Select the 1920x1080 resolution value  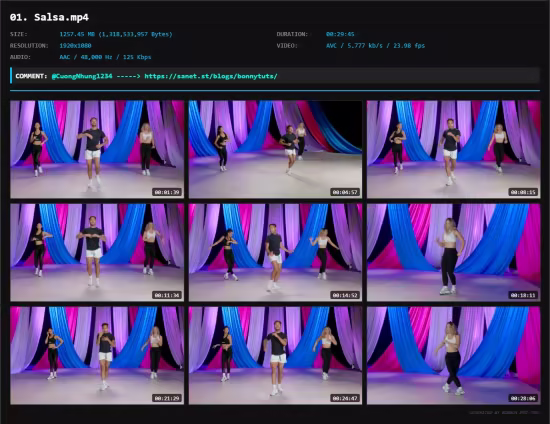coord(75,46)
